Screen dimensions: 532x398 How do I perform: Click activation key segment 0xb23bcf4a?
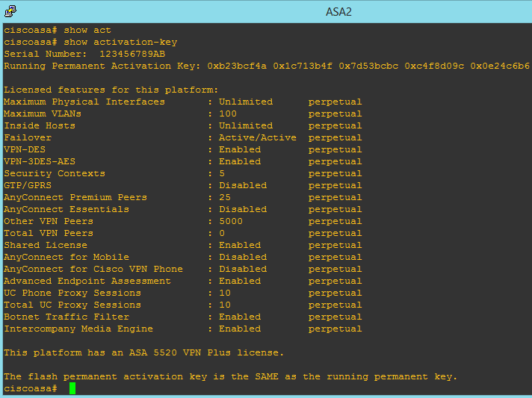pyautogui.click(x=237, y=66)
